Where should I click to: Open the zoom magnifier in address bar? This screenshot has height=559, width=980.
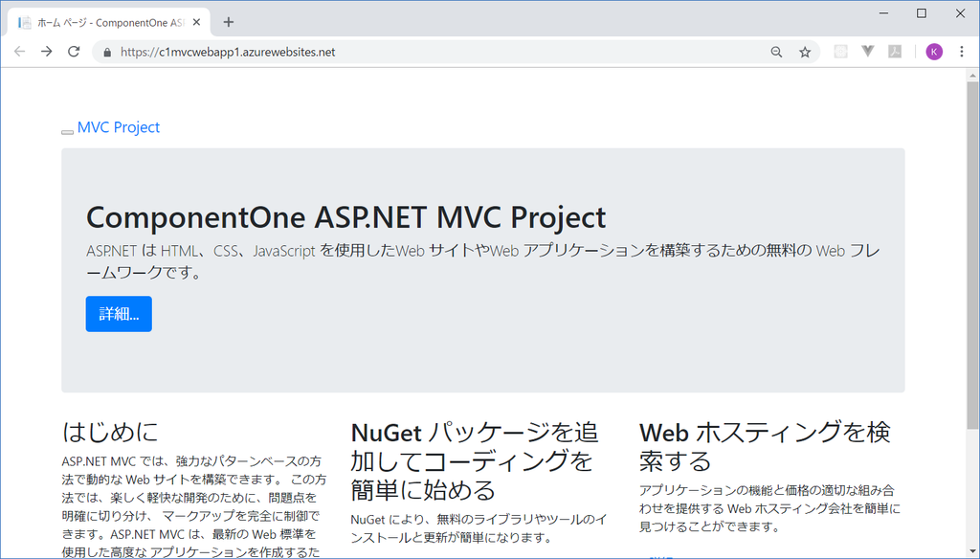[x=776, y=52]
